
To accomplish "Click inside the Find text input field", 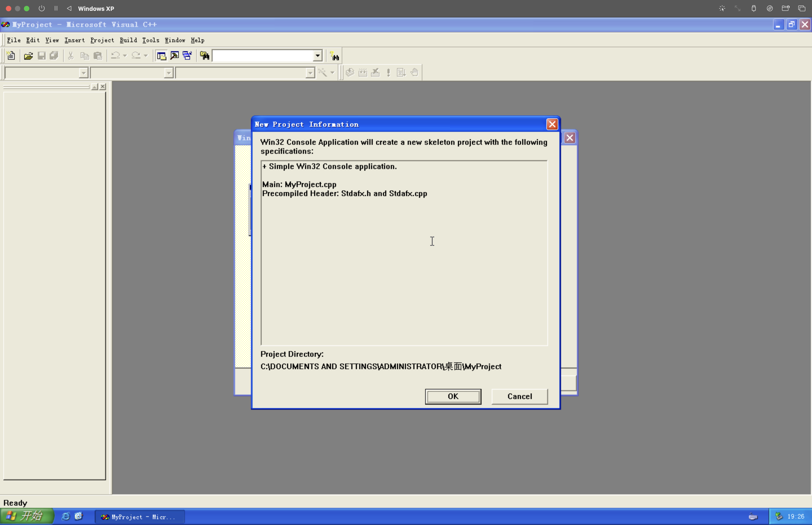I will [x=263, y=55].
